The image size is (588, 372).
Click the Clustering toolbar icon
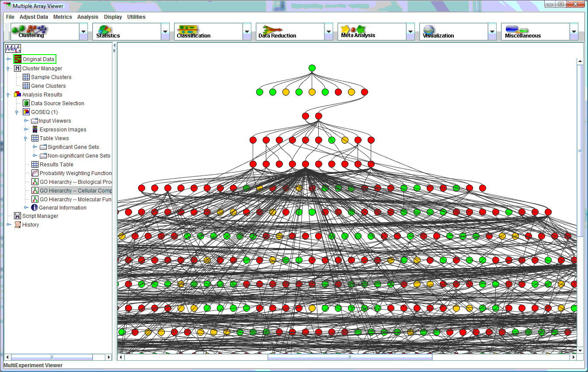click(x=31, y=30)
